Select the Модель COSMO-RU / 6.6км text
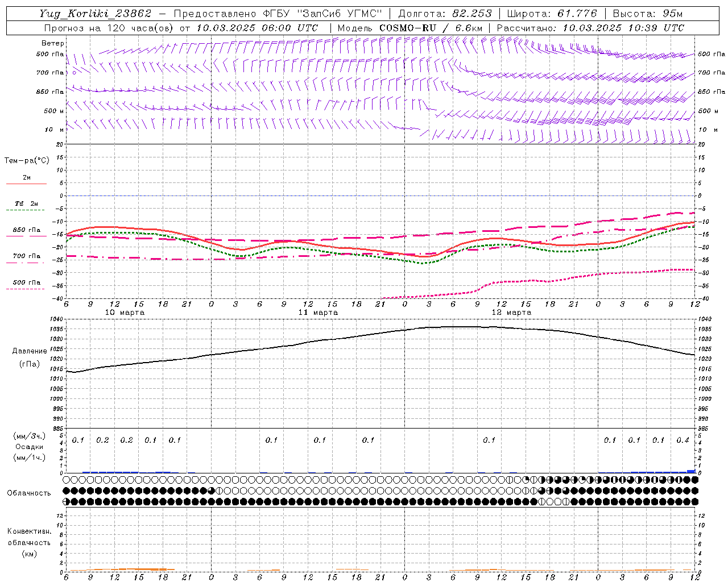 tap(410, 28)
